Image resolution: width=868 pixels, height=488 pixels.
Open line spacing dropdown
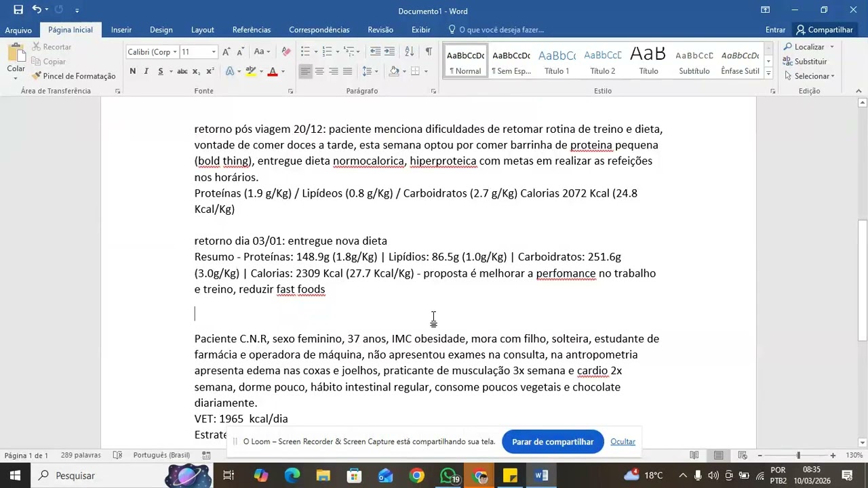[x=370, y=71]
